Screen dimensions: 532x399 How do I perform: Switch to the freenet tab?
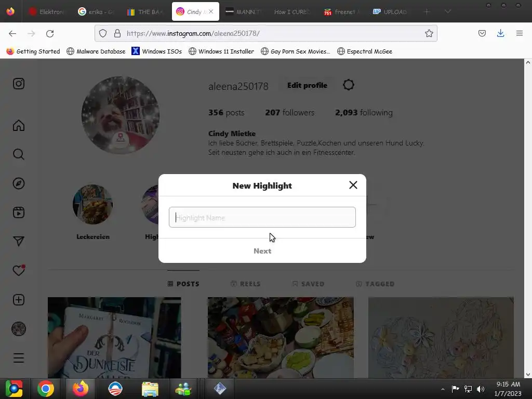(x=341, y=11)
